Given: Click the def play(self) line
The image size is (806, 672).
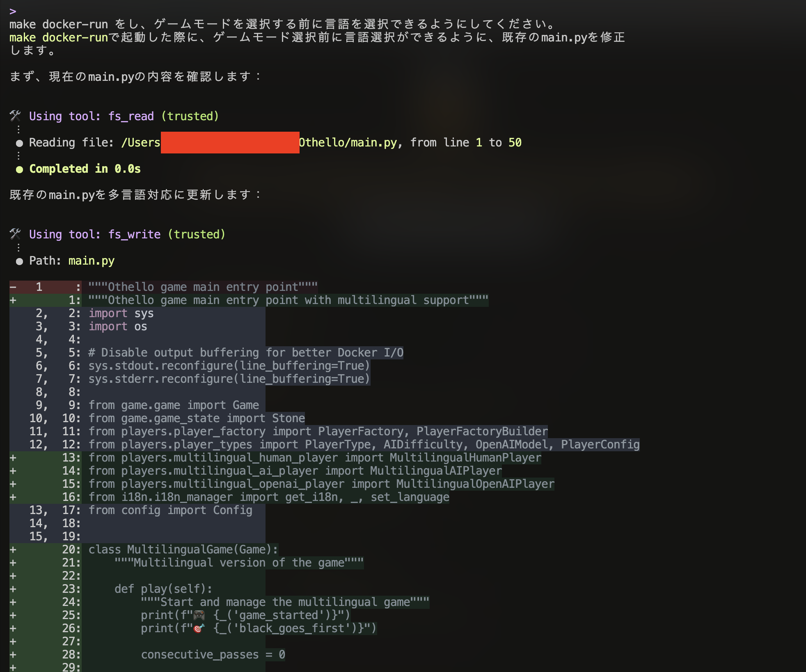Looking at the screenshot, I should click(163, 589).
